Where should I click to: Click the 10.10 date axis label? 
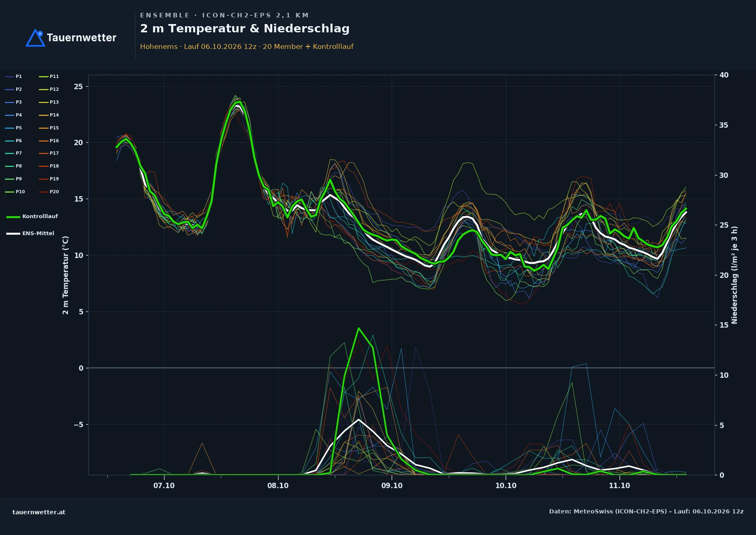point(506,486)
